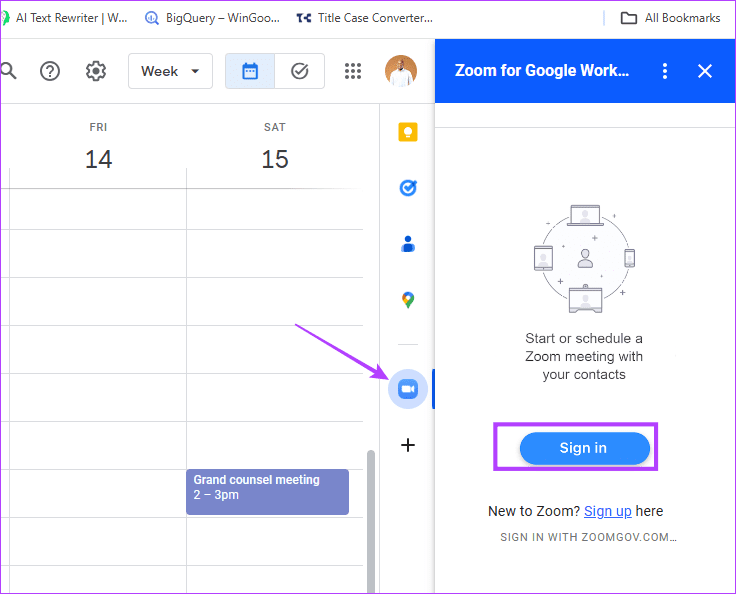Open Zoom panel three-dot options menu
This screenshot has width=736, height=594.
(665, 71)
